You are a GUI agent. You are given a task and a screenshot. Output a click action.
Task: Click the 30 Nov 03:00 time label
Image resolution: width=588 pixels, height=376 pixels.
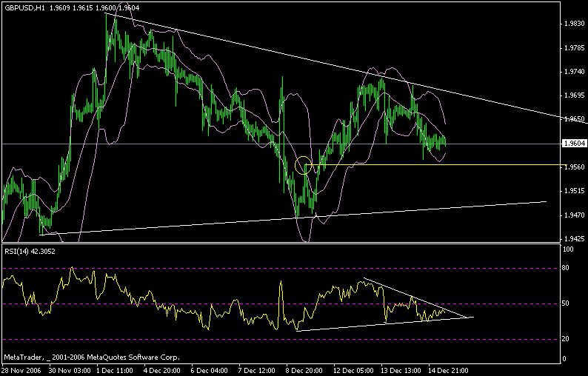point(70,371)
